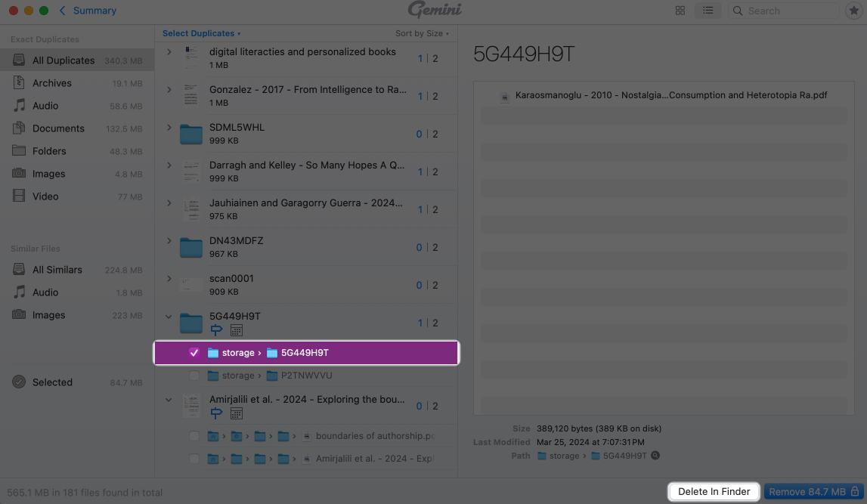
Task: Uncheck the storage › 5G449H9T duplicate
Action: pos(194,352)
